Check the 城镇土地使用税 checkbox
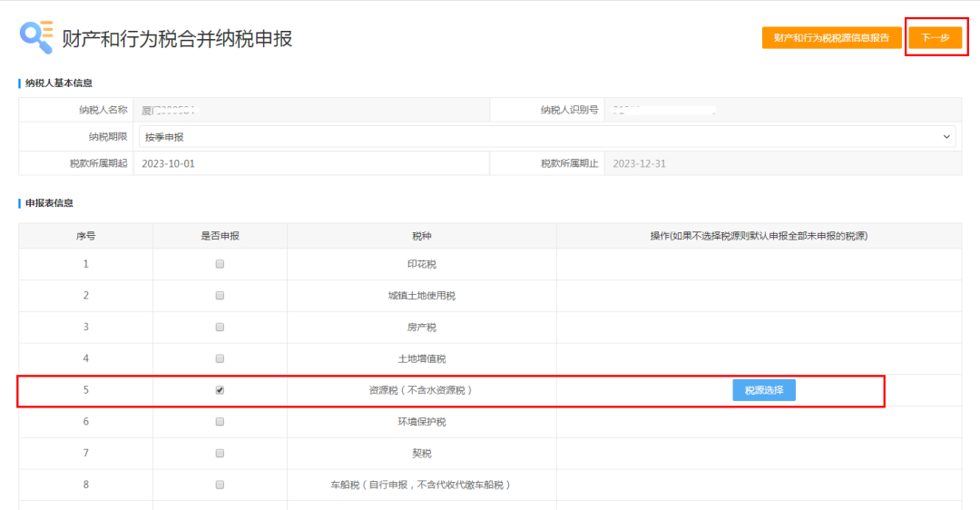The image size is (980, 510). click(x=220, y=295)
